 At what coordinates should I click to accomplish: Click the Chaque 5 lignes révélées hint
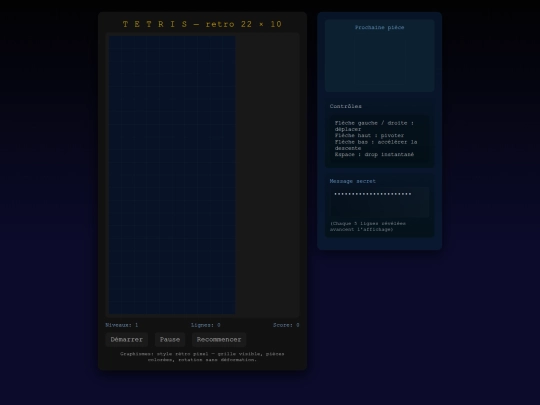(x=368, y=226)
